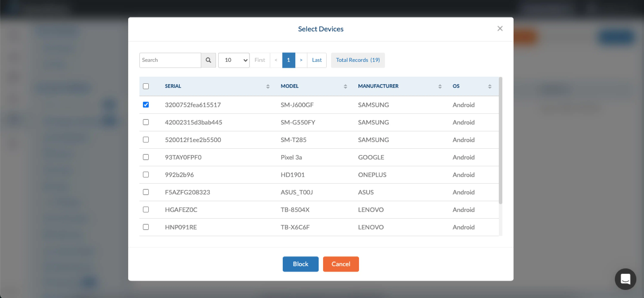Go to First page
The height and width of the screenshot is (298, 644).
point(260,60)
